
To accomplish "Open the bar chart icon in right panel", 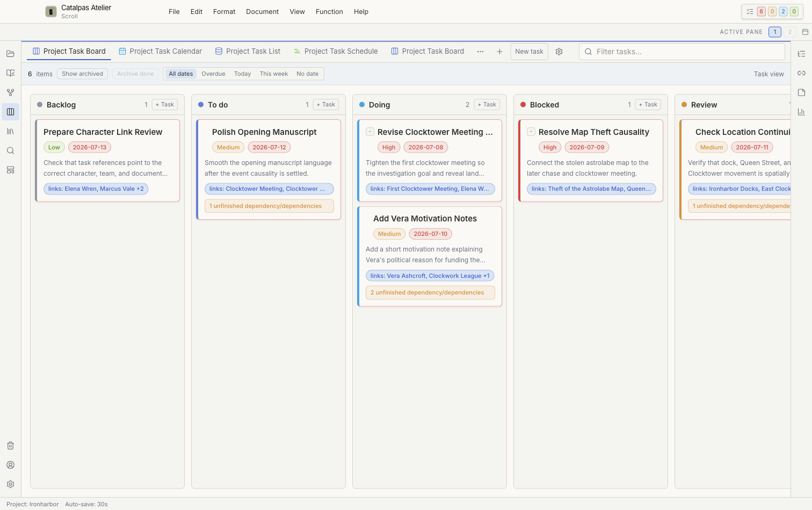I will [x=801, y=112].
